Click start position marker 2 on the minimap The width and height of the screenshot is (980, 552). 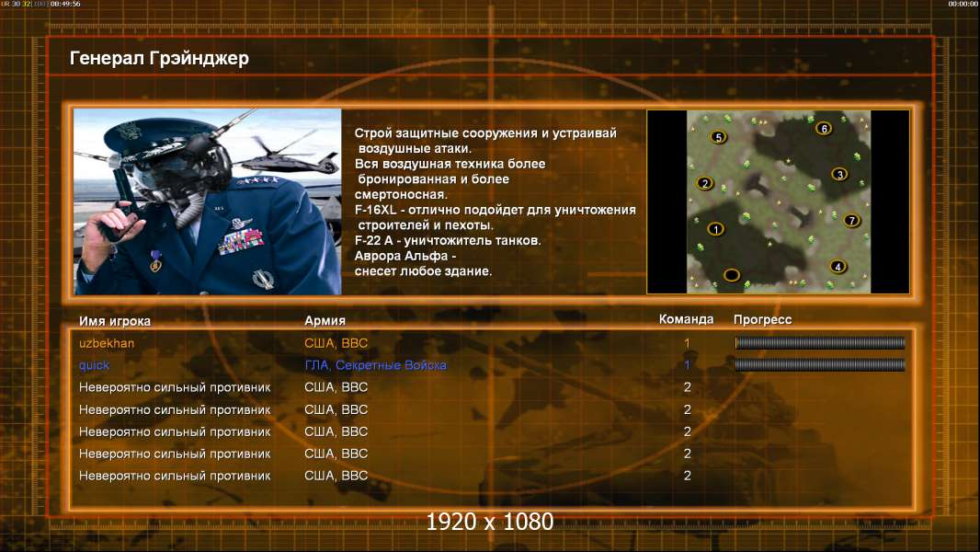pyautogui.click(x=705, y=183)
